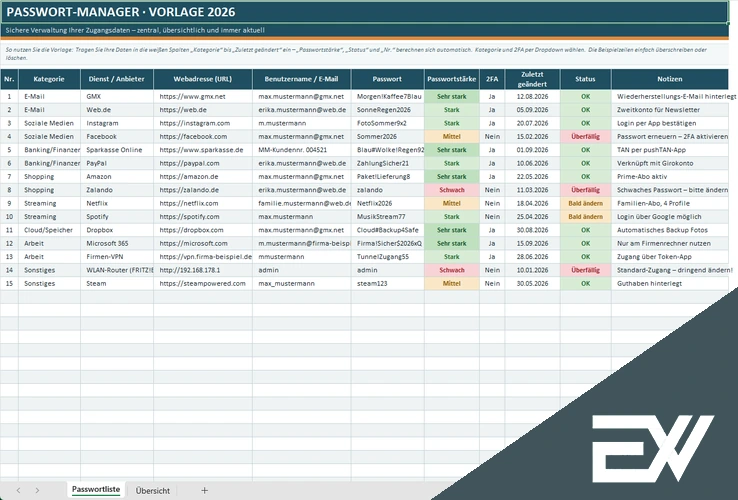The height and width of the screenshot is (500, 738).
Task: Click Bald ändern status in Netflix row
Action: click(586, 203)
